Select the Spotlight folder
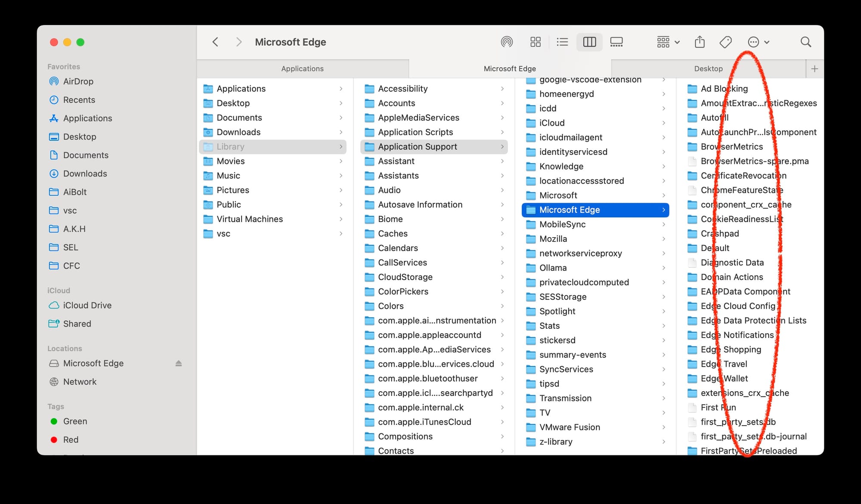This screenshot has height=504, width=861. click(595, 312)
